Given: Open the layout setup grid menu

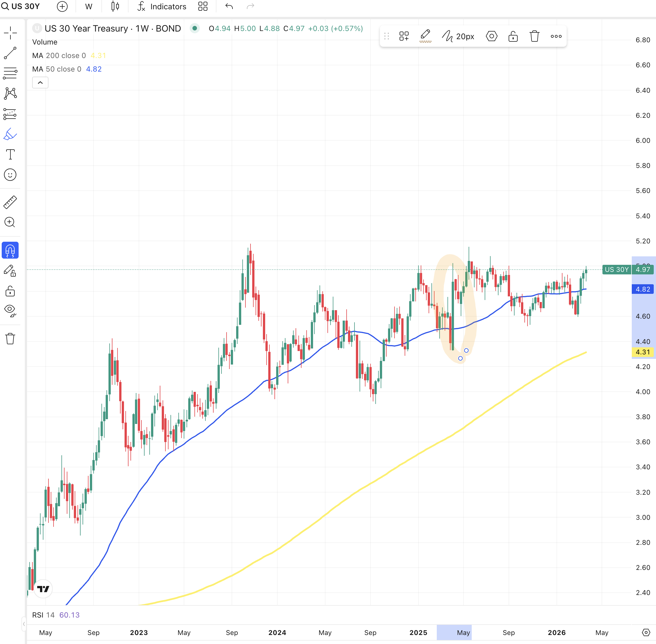Looking at the screenshot, I should [203, 6].
